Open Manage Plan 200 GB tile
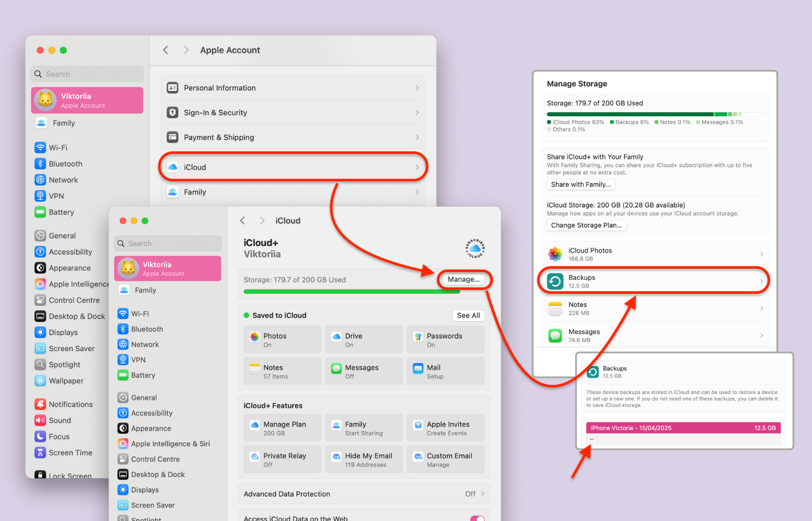The image size is (812, 521). pos(282,428)
